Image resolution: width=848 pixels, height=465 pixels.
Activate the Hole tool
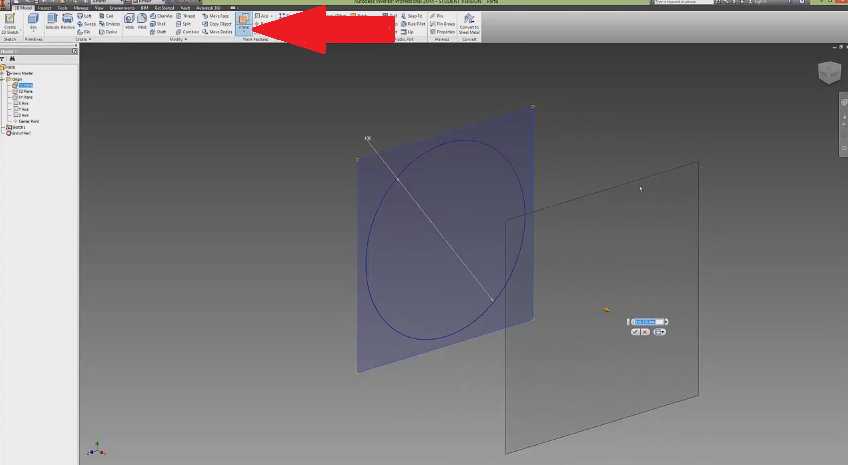(x=129, y=22)
